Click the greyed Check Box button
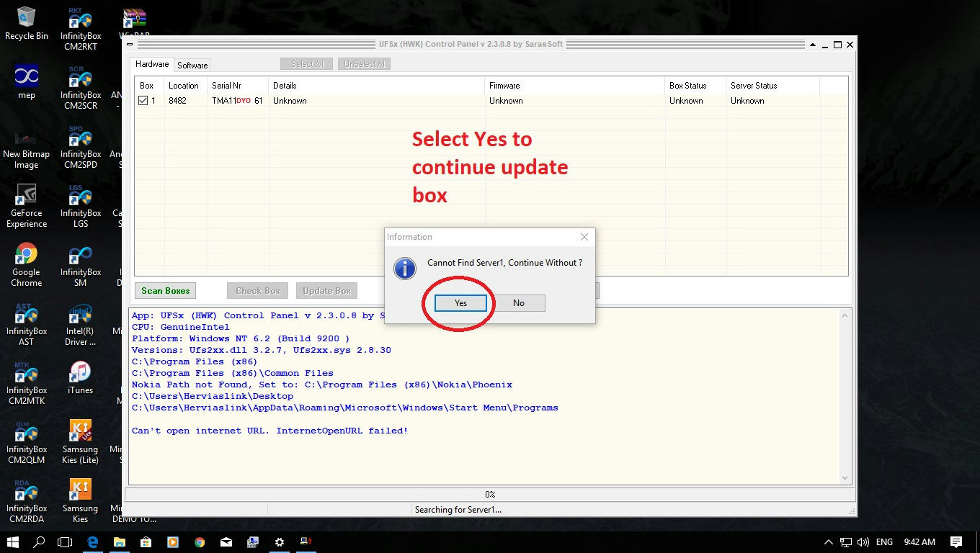This screenshot has height=553, width=980. [258, 291]
